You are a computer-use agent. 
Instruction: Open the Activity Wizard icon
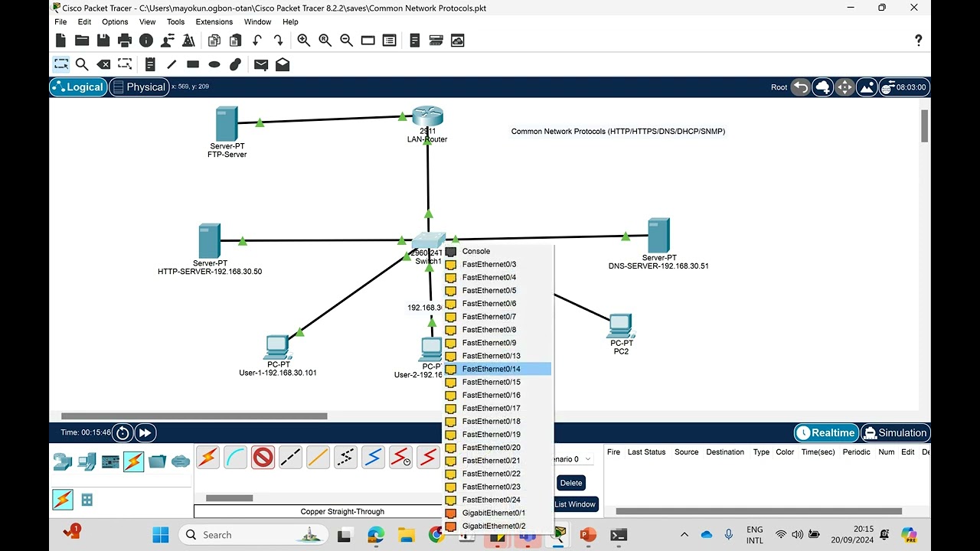pos(166,41)
